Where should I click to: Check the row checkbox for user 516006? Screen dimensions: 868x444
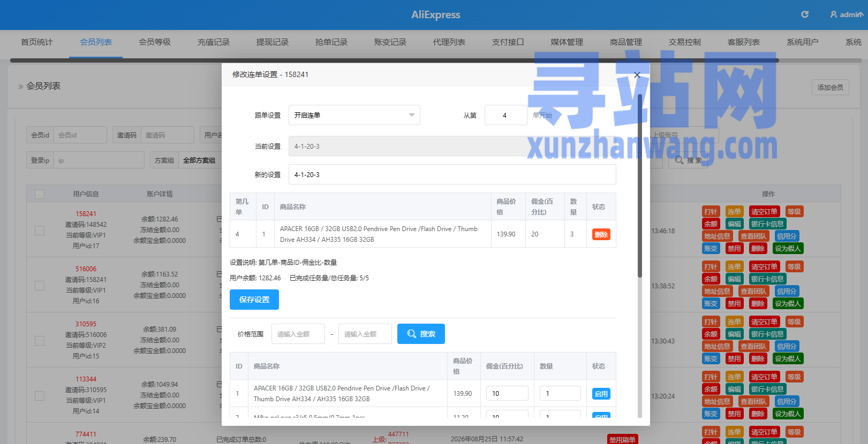pos(40,286)
